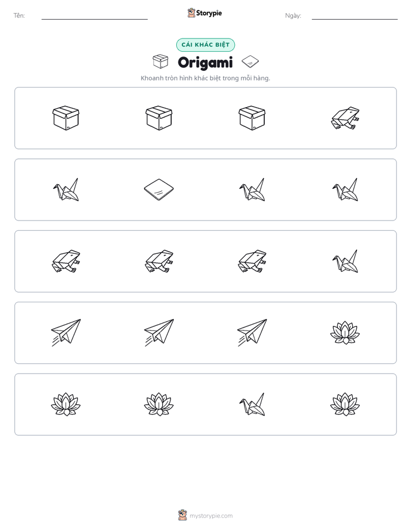Click the last crane in row two

[345, 189]
